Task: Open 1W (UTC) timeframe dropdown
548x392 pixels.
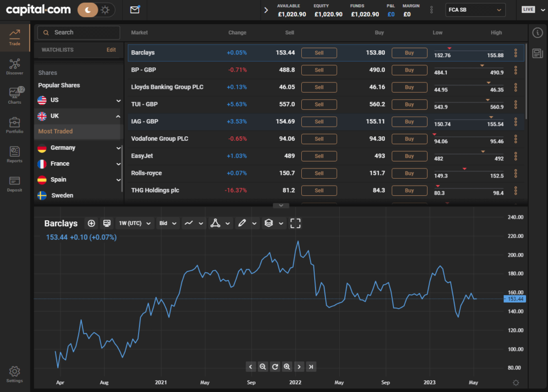Action: (134, 223)
